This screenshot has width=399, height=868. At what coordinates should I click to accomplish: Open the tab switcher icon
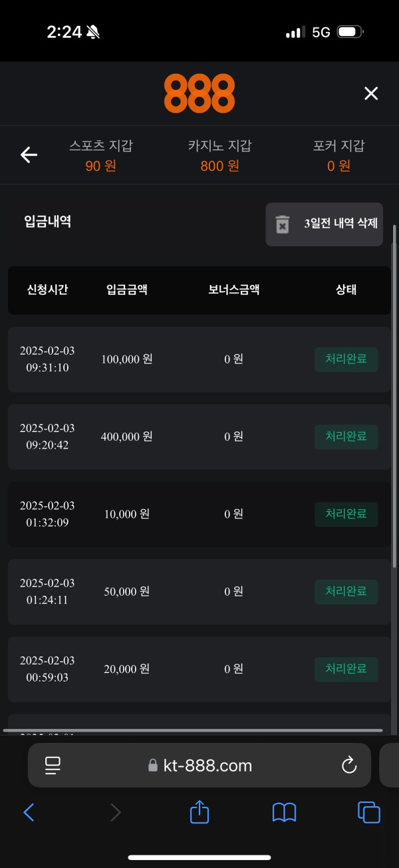pyautogui.click(x=369, y=812)
